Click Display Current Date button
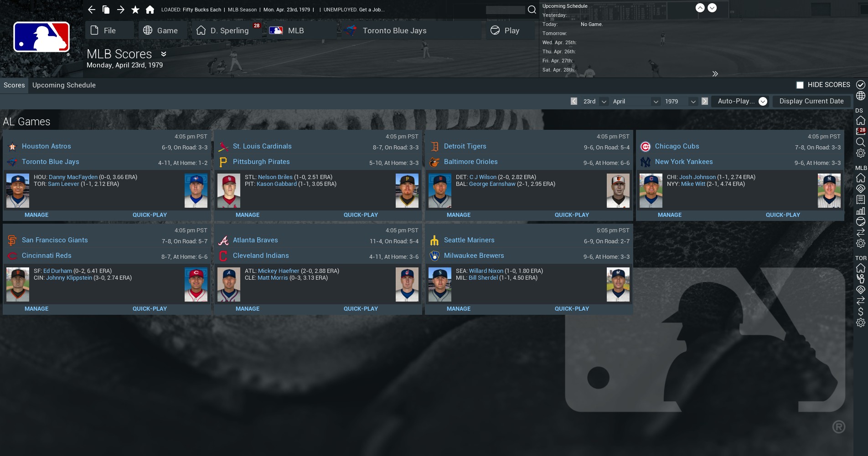 [811, 101]
